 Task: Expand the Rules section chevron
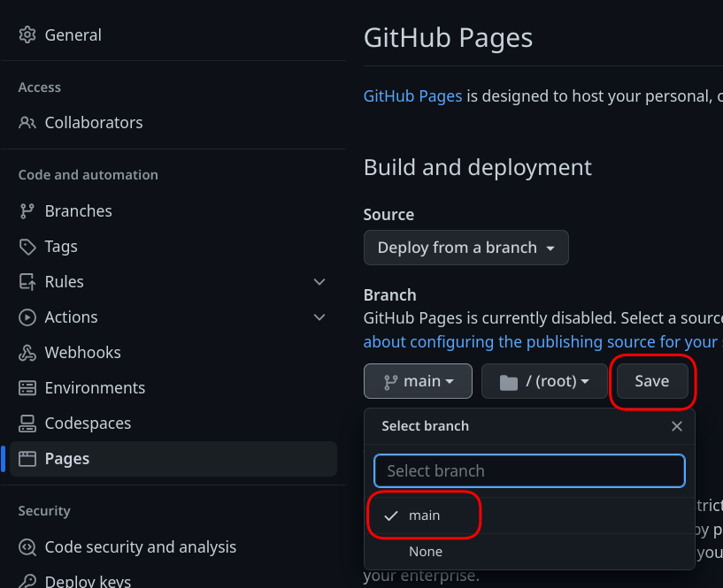(x=319, y=281)
